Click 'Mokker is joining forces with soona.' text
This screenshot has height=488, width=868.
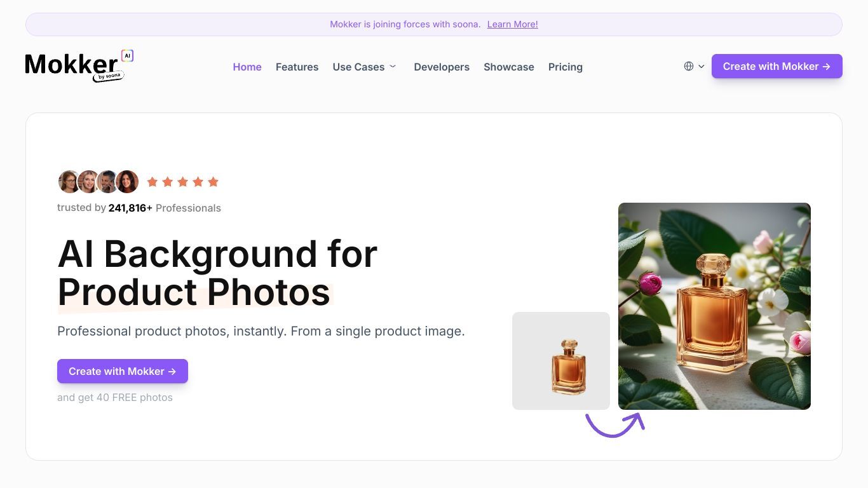coord(405,24)
